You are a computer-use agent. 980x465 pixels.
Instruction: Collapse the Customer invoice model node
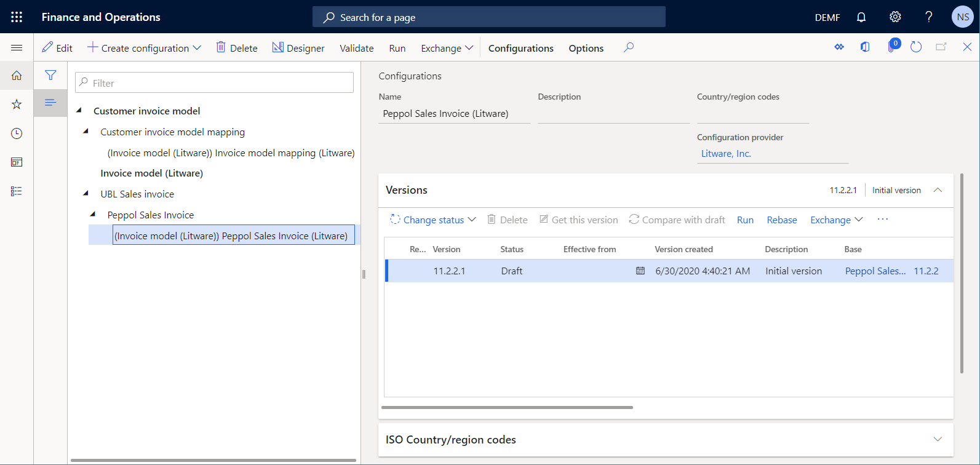tap(79, 111)
